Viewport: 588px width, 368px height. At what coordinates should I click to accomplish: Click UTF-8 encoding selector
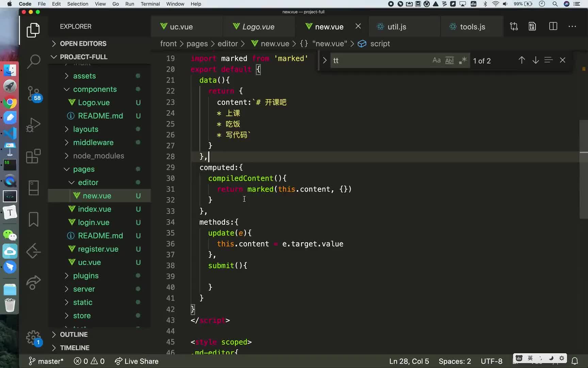tap(491, 361)
